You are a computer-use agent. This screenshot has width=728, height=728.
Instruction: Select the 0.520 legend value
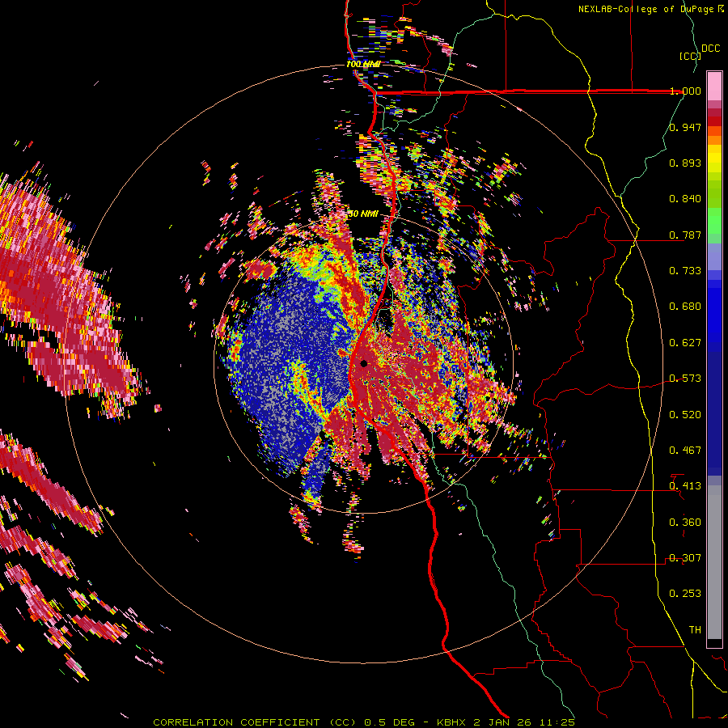(x=685, y=415)
